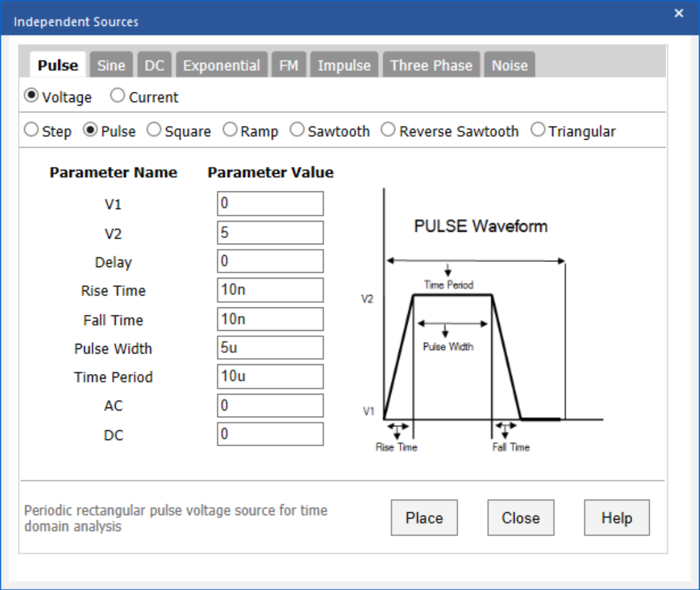Switch to the Sine tab
This screenshot has height=590, width=700.
tap(111, 65)
